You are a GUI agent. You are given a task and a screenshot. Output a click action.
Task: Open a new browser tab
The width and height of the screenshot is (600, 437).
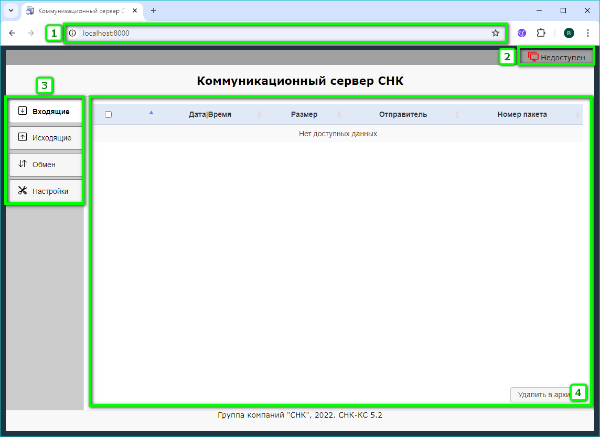[x=153, y=10]
